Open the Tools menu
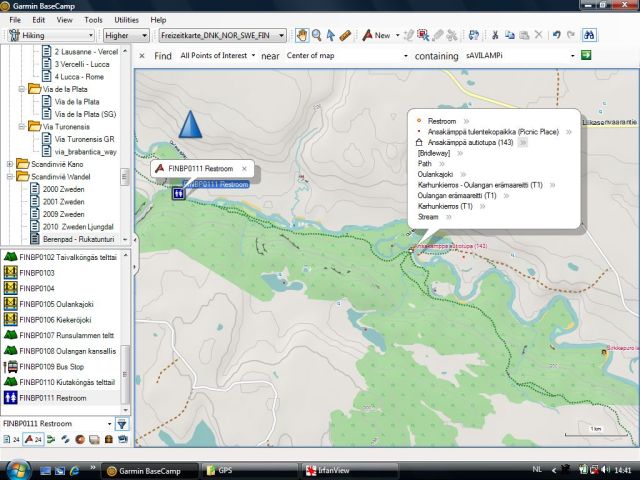640x480 pixels. (x=93, y=19)
